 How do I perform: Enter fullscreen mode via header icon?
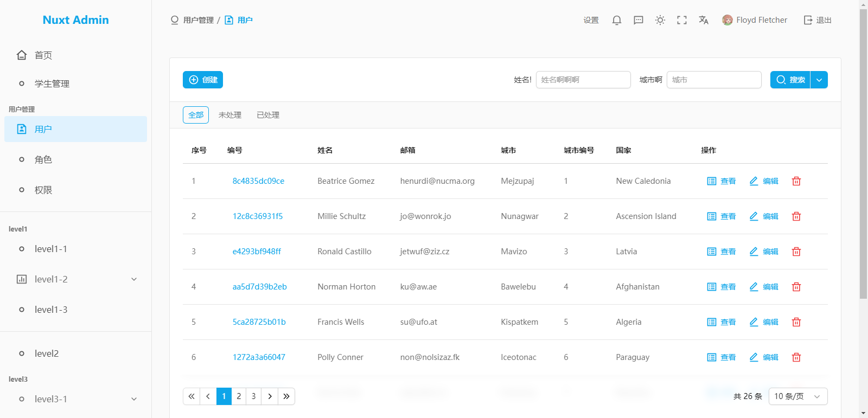tap(682, 20)
